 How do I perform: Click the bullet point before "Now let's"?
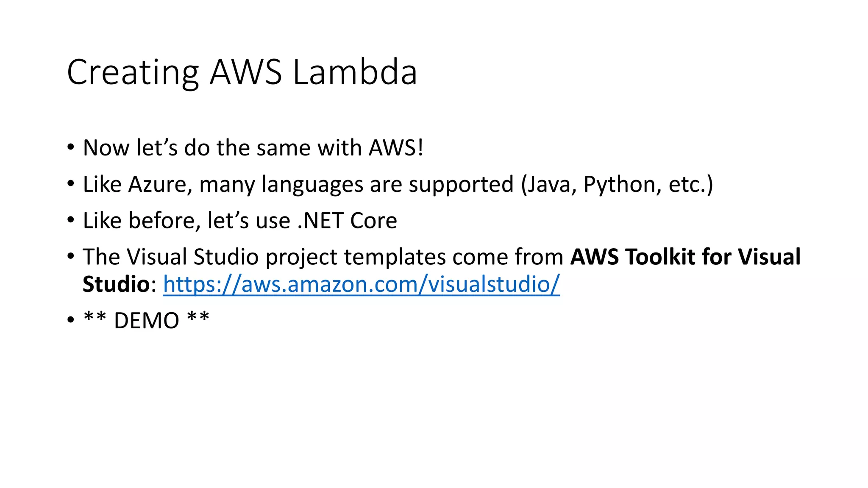coord(71,148)
